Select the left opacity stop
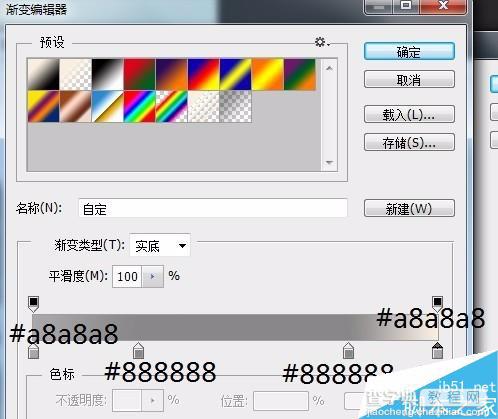This screenshot has width=498, height=419. (x=34, y=304)
